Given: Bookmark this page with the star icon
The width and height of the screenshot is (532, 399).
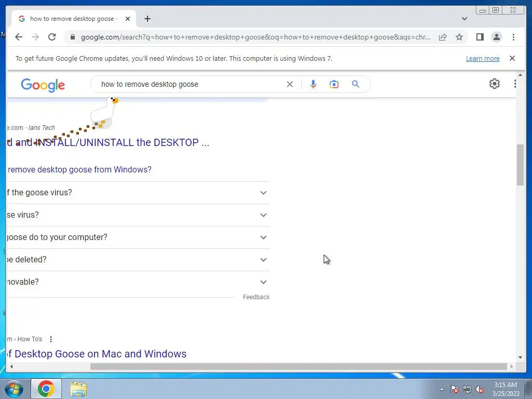Looking at the screenshot, I should point(459,37).
